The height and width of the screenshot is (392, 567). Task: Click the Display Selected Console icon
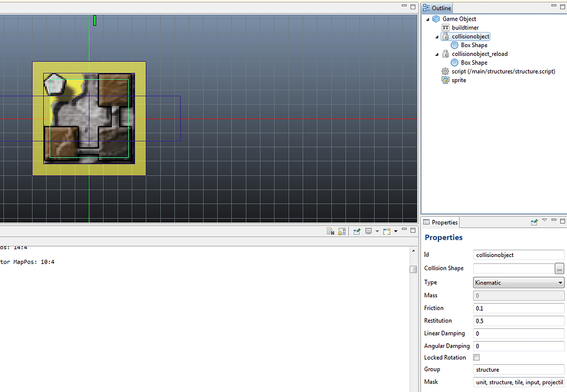pyautogui.click(x=368, y=231)
